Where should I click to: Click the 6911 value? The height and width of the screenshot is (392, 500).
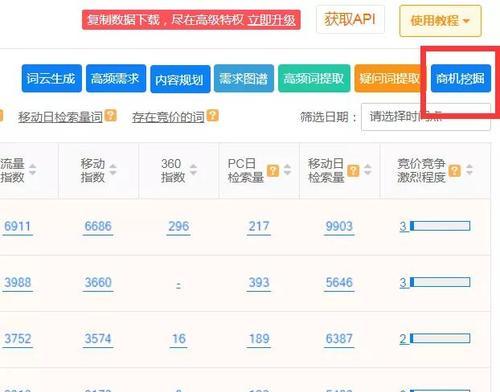pyautogui.click(x=17, y=226)
